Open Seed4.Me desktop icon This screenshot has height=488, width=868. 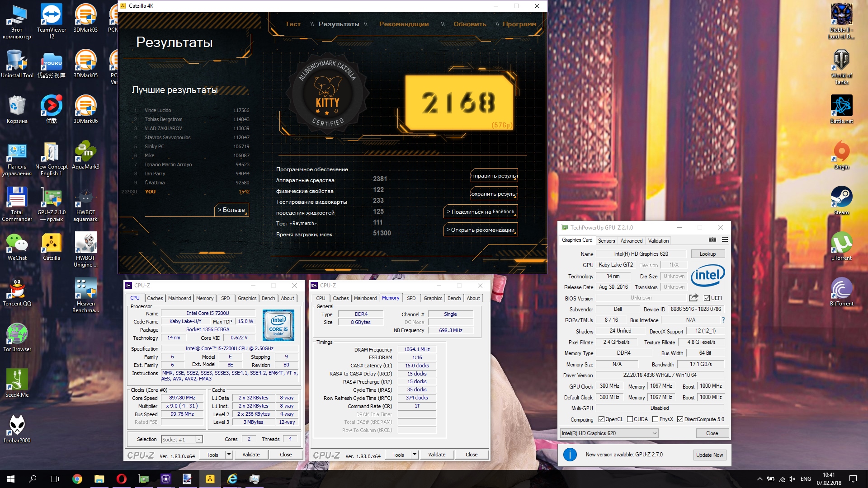tap(17, 383)
